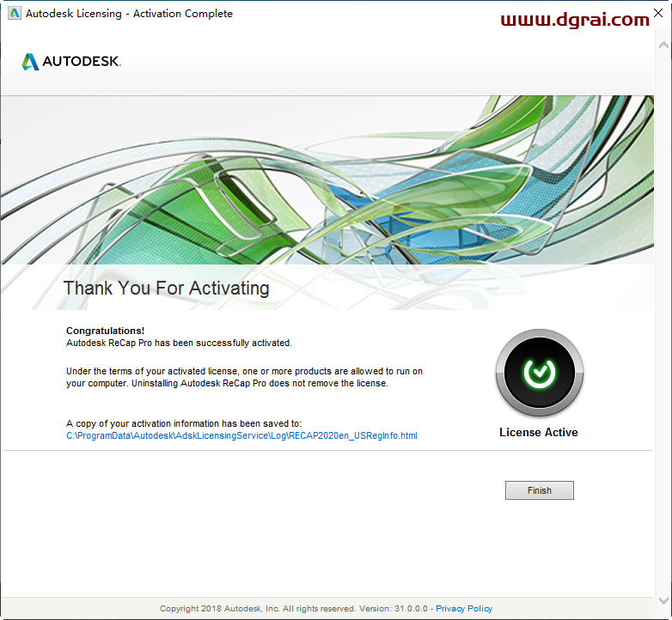Click the Thank You For Activating heading
This screenshot has width=672, height=620.
click(167, 289)
